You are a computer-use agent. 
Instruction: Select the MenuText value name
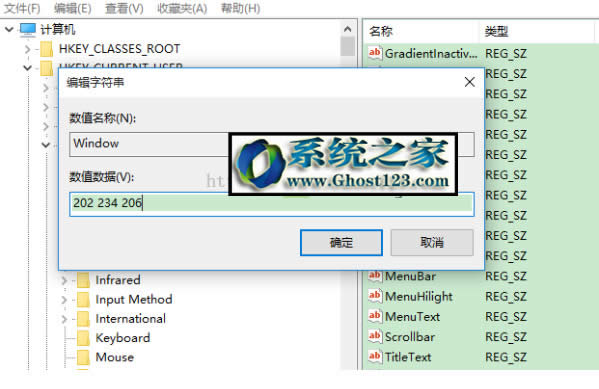point(413,317)
